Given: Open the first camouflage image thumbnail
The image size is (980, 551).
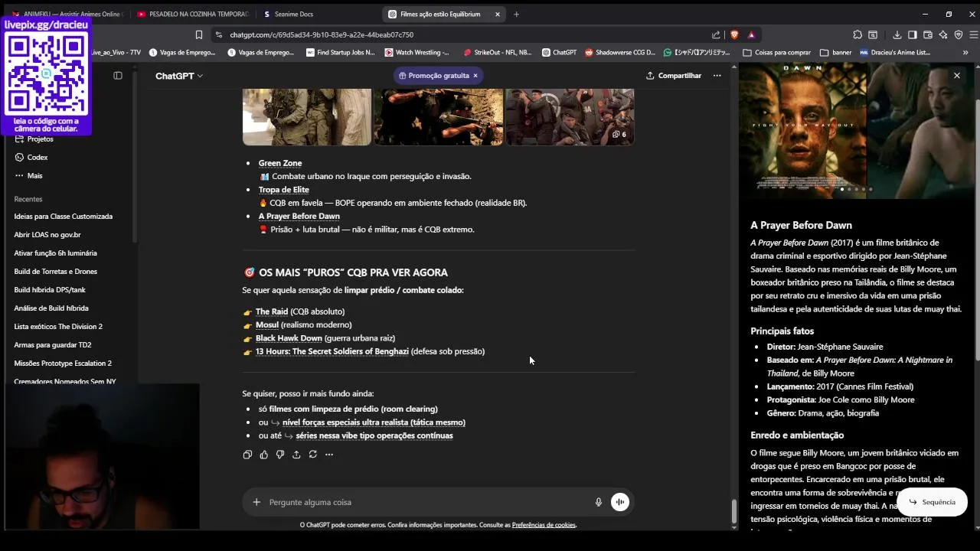Looking at the screenshot, I should tap(307, 116).
